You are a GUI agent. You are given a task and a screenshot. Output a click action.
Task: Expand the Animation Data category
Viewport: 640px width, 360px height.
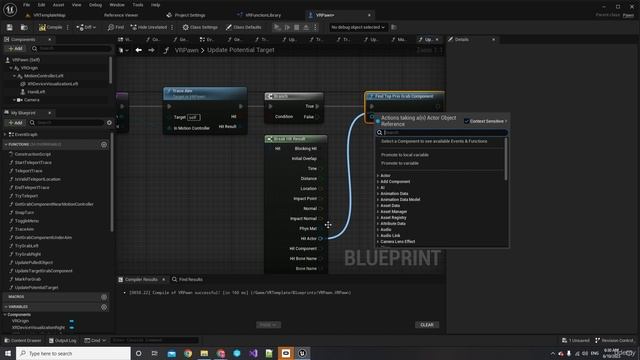tap(378, 194)
